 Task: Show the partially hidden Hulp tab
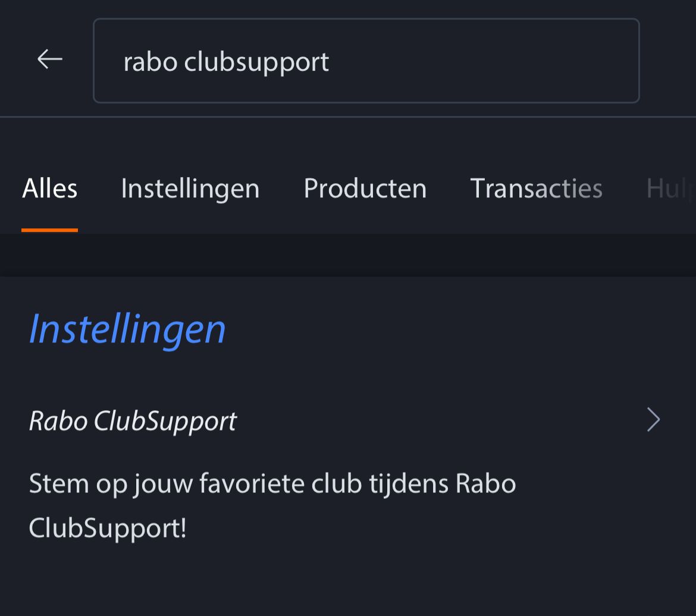670,189
